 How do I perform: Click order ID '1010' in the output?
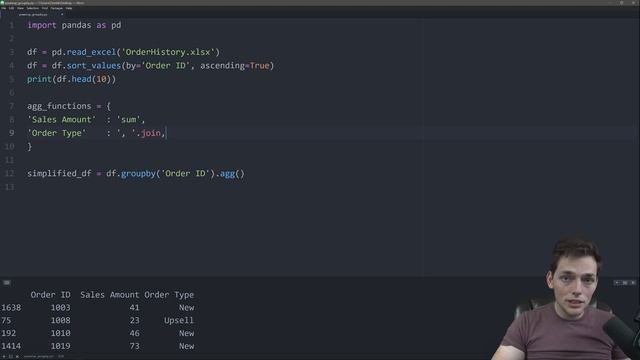click(x=60, y=333)
